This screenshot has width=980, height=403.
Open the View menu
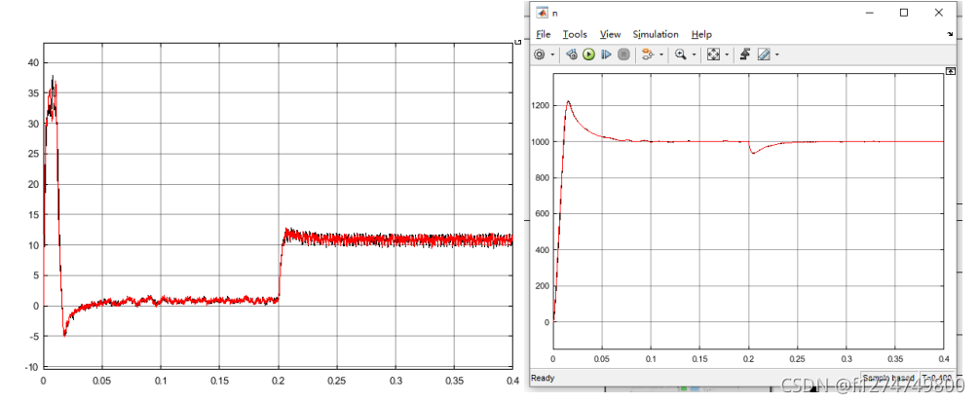(610, 34)
